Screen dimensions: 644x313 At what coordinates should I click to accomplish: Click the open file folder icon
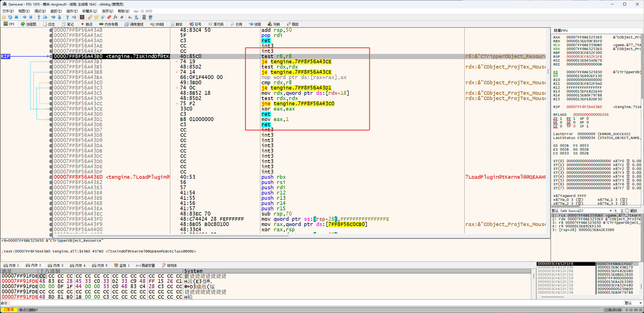4,17
